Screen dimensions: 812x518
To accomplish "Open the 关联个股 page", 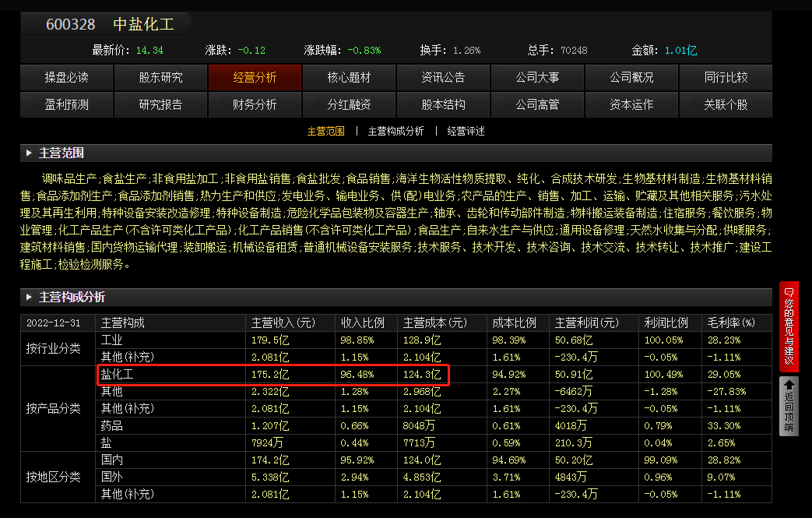I will 726,104.
